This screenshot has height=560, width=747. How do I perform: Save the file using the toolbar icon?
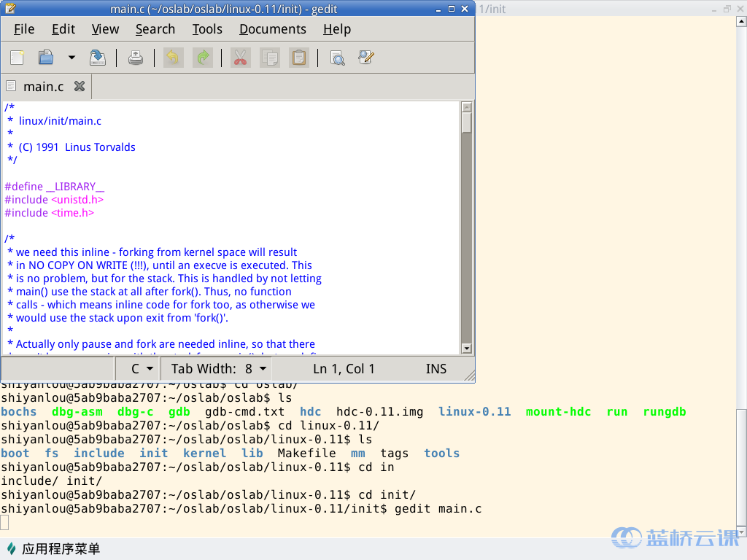[x=97, y=58]
